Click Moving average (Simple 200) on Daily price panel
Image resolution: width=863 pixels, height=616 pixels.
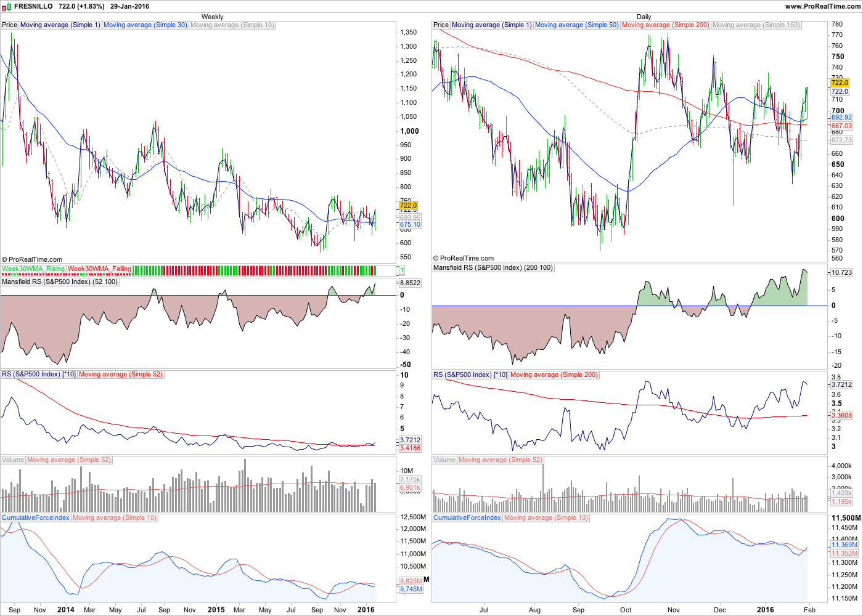(666, 25)
